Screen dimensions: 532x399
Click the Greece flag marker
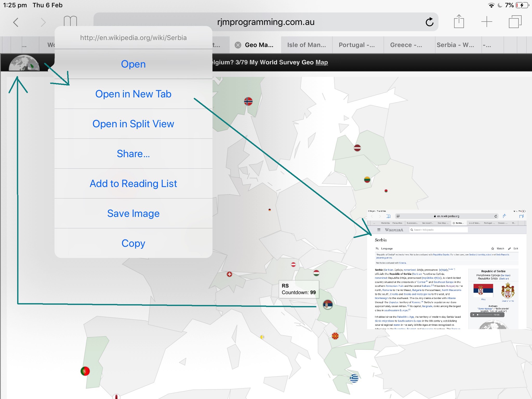pyautogui.click(x=354, y=378)
